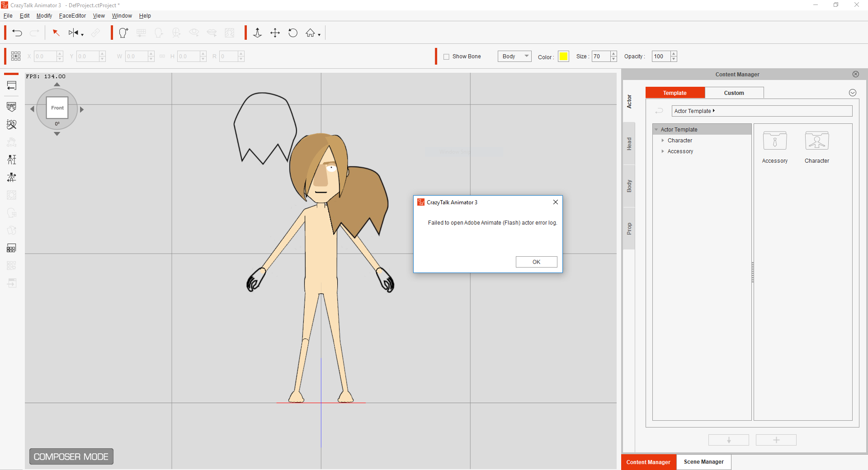Select the Pan cross-arrows tool

[275, 33]
